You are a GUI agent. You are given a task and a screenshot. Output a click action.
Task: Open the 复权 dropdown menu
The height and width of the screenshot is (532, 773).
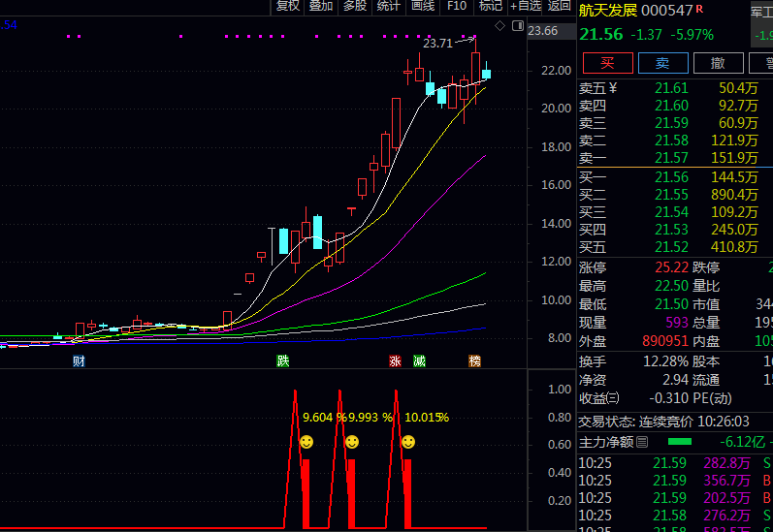(288, 6)
